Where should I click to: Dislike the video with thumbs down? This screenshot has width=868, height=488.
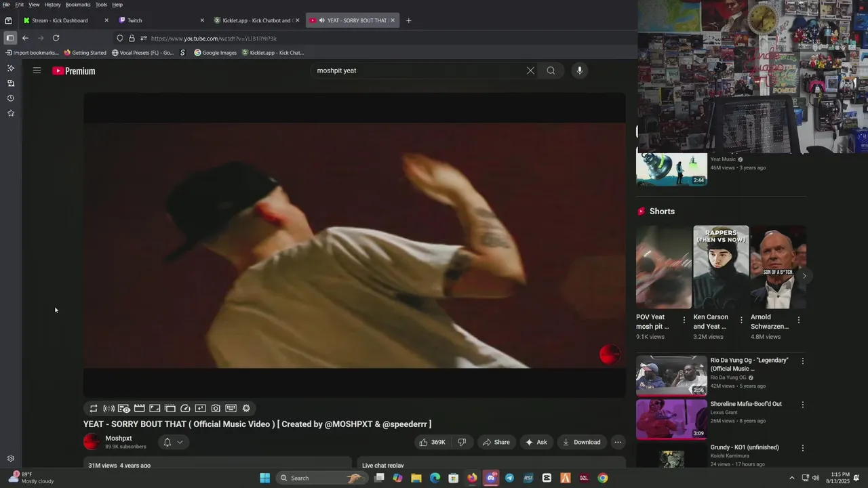click(x=462, y=442)
